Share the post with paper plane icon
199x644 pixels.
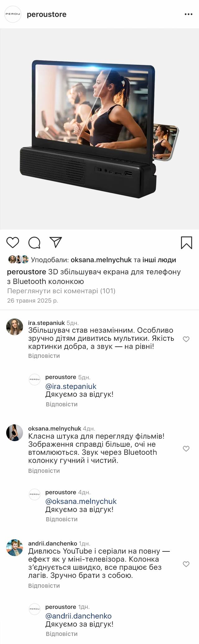(56, 242)
